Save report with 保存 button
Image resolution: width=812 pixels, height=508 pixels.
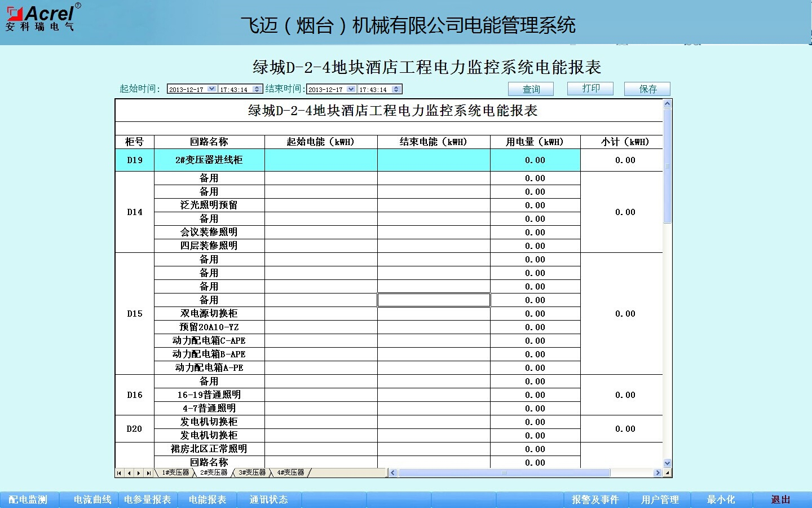point(647,89)
